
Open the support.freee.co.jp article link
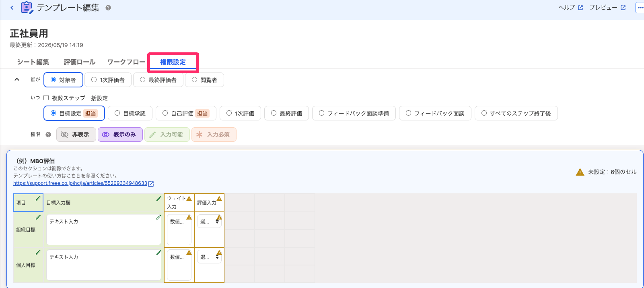click(x=80, y=183)
